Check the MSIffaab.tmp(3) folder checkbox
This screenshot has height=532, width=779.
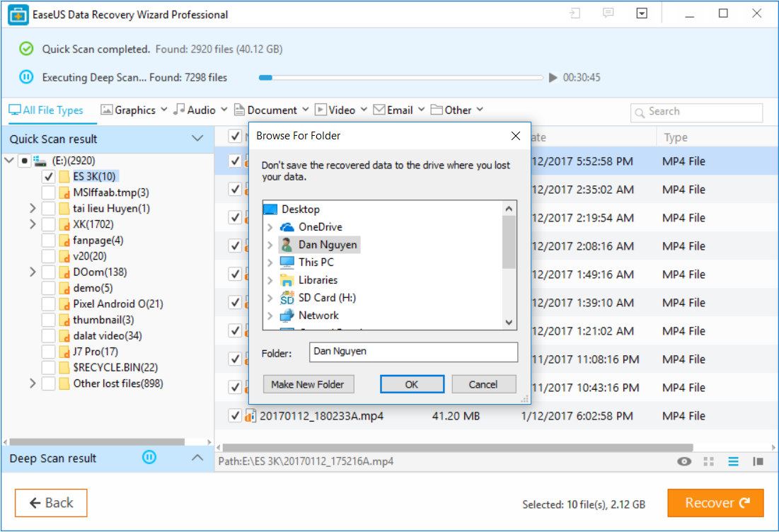48,192
